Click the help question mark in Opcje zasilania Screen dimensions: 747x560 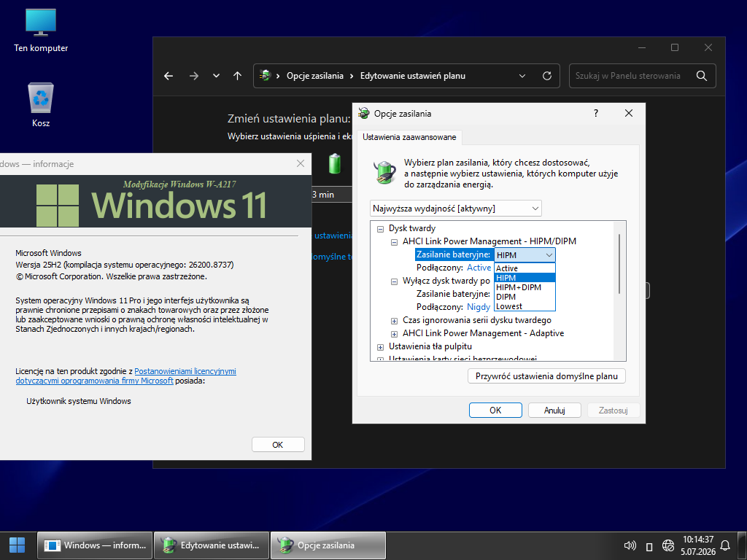tap(595, 113)
